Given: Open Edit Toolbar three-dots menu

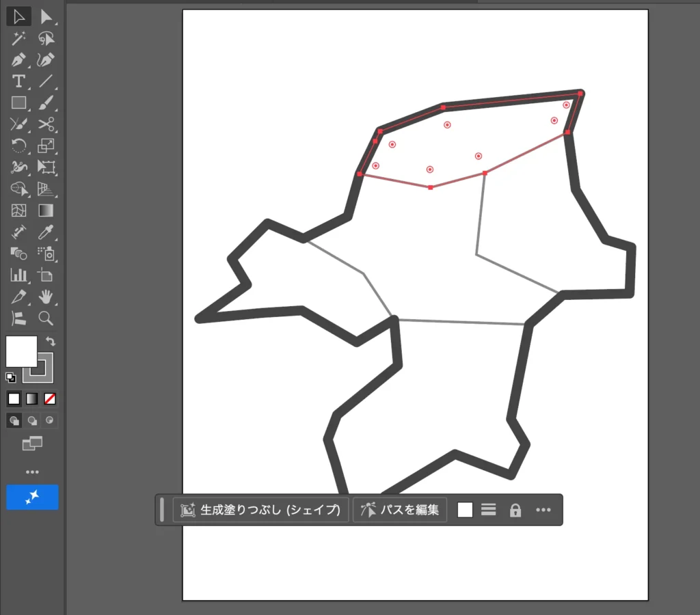Looking at the screenshot, I should click(32, 472).
